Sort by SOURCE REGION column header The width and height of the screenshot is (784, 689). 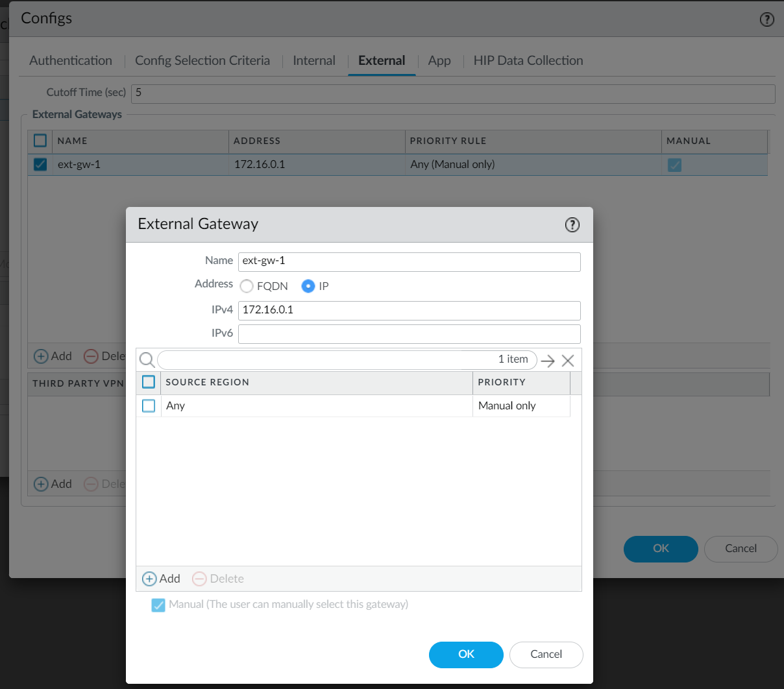pos(317,382)
